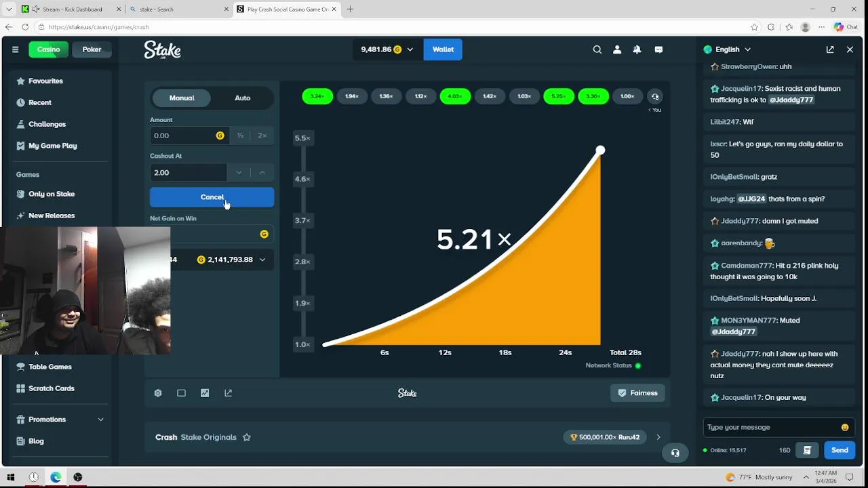Open the game settings gear icon
Screen dimensions: 868x488
[x=158, y=393]
